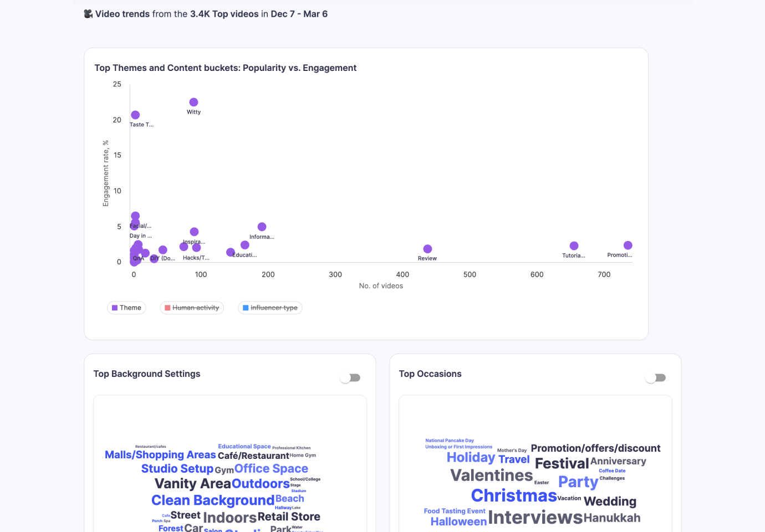The width and height of the screenshot is (765, 532).
Task: Click the Informa... data point
Action: [262, 227]
